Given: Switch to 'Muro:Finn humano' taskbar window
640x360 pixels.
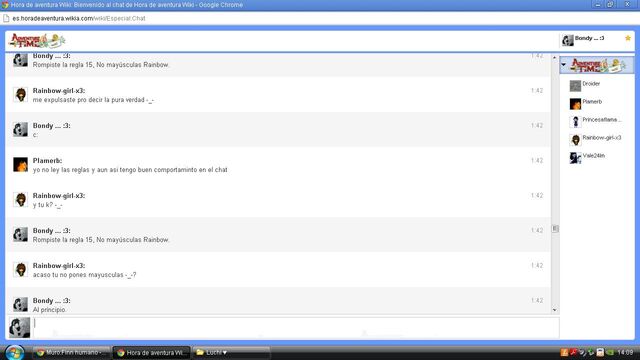Looking at the screenshot, I should click(71, 352).
